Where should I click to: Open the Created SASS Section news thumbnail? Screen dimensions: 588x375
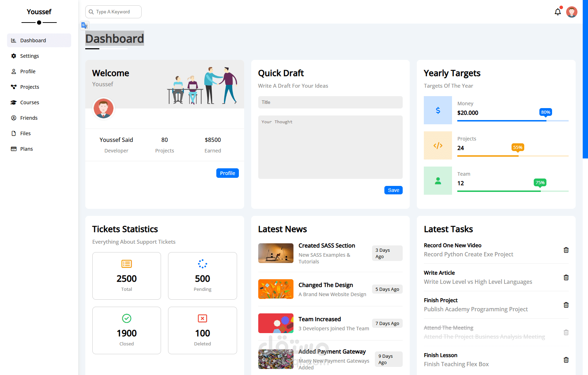point(276,253)
